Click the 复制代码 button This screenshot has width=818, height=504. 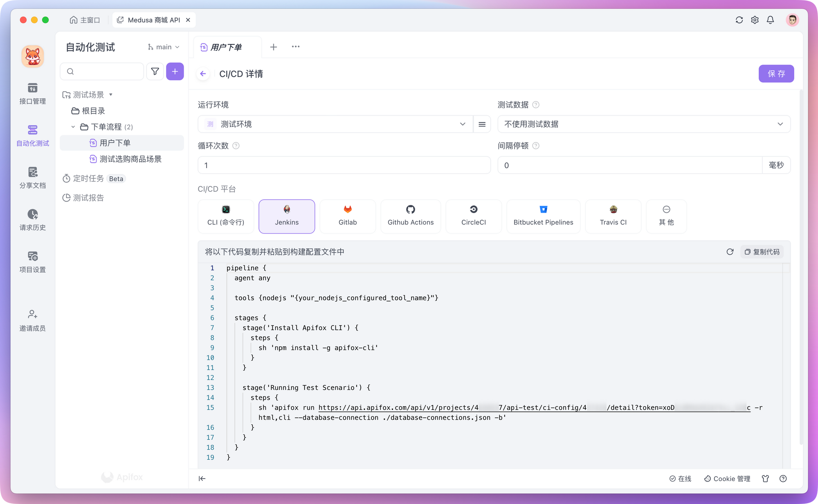click(762, 252)
